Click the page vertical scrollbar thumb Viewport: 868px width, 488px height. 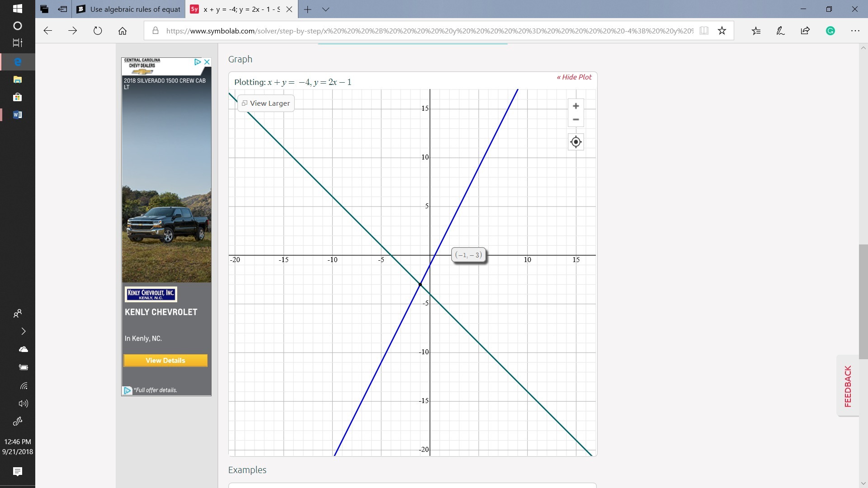click(x=863, y=301)
